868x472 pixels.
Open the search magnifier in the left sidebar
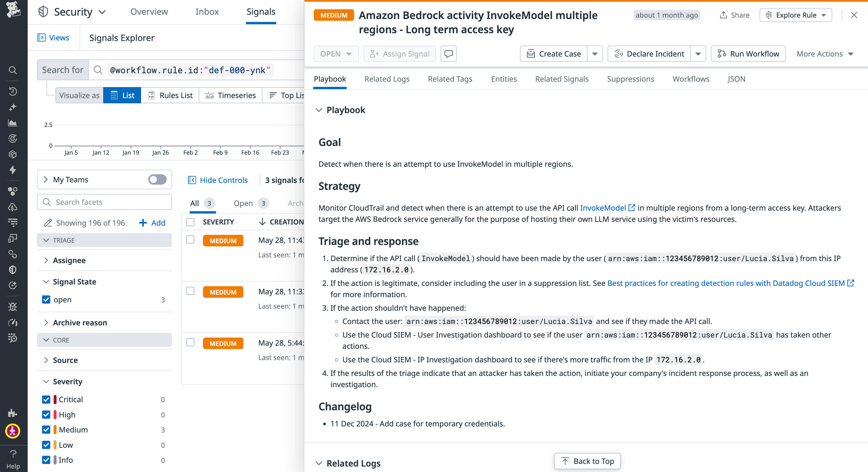(x=13, y=70)
